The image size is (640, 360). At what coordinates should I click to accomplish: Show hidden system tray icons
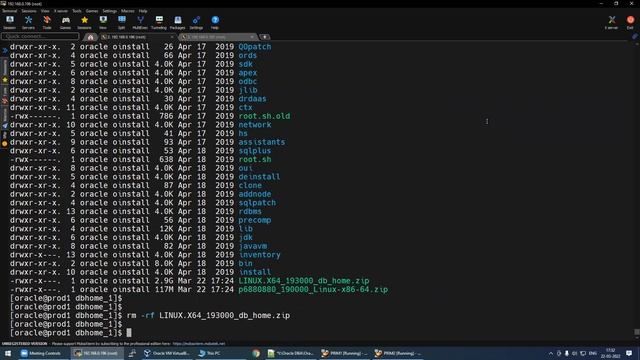tap(551, 353)
